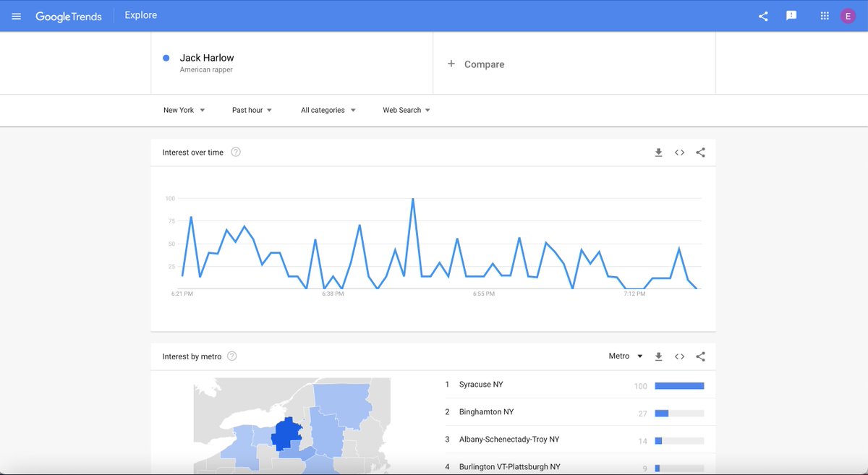Click the Syracuse NY 100 score bar
Viewport: 868px width, 475px height.
pos(679,386)
